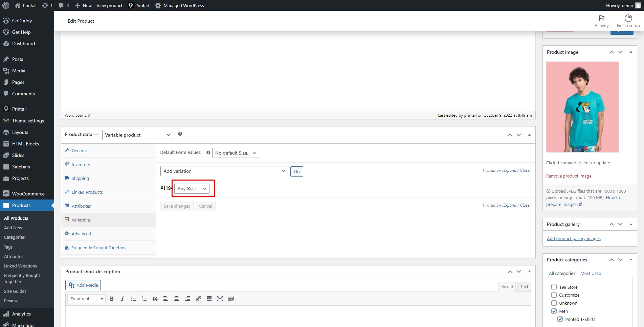
Task: Toggle the editor toolbar keyboard icon
Action: click(231, 299)
